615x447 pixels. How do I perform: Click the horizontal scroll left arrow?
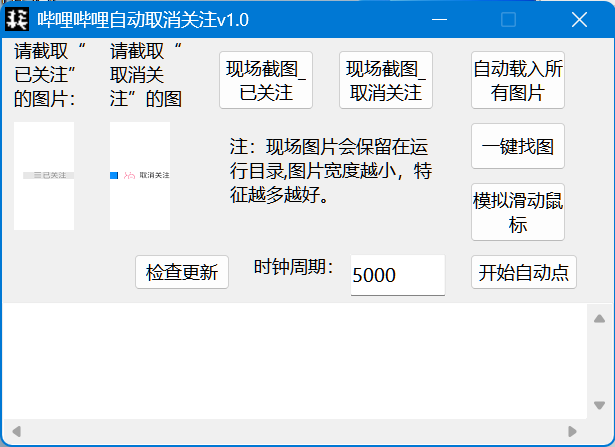coord(16,432)
